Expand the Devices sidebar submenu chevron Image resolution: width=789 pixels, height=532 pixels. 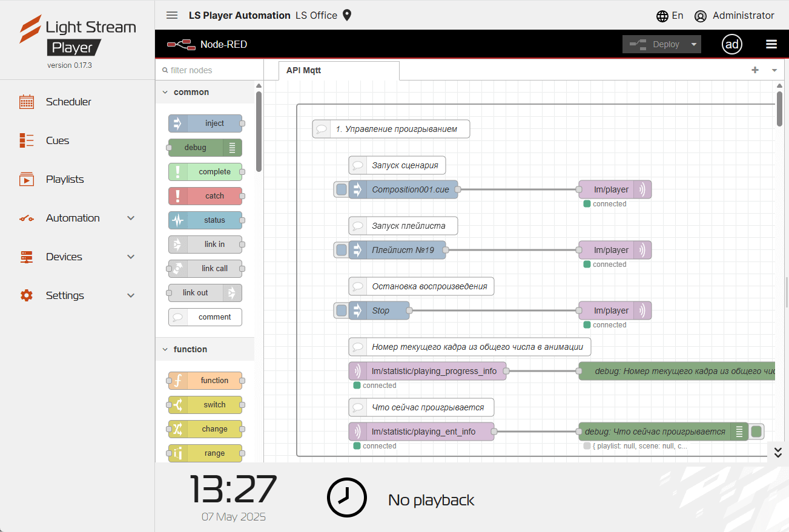(131, 257)
